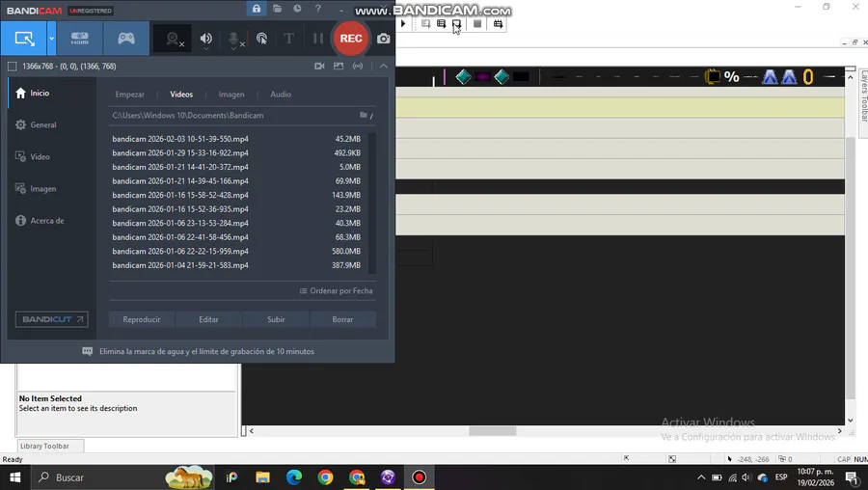Open the General settings section

coord(52,125)
